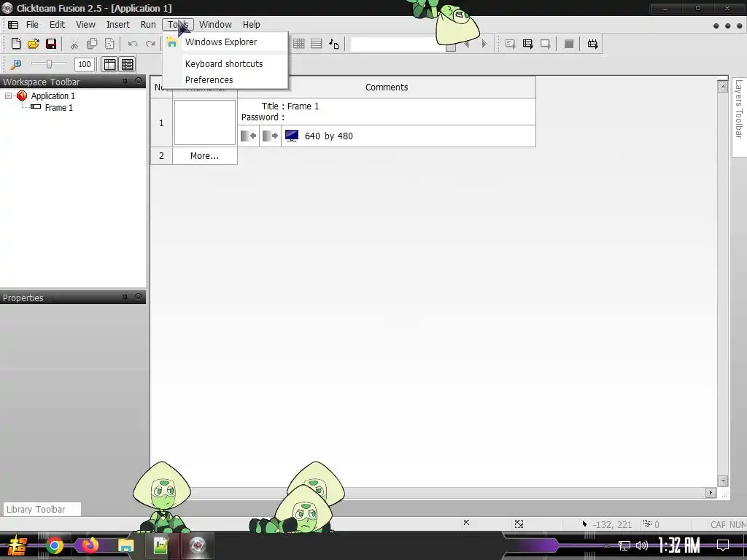747x560 pixels.
Task: Open the Help menu
Action: [x=252, y=25]
